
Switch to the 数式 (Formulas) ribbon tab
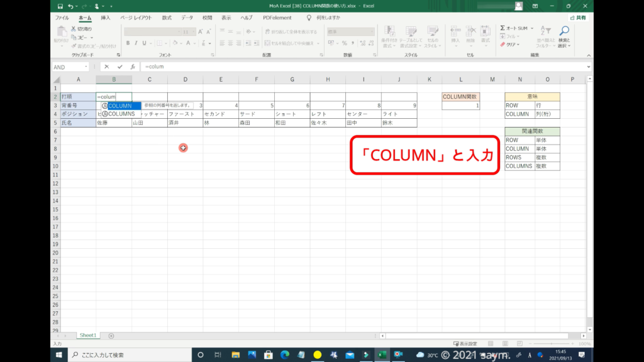coord(167,18)
